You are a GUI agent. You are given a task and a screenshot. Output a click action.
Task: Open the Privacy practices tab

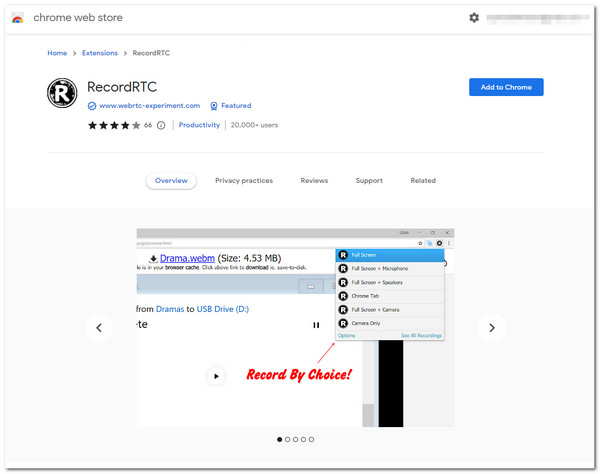(244, 181)
